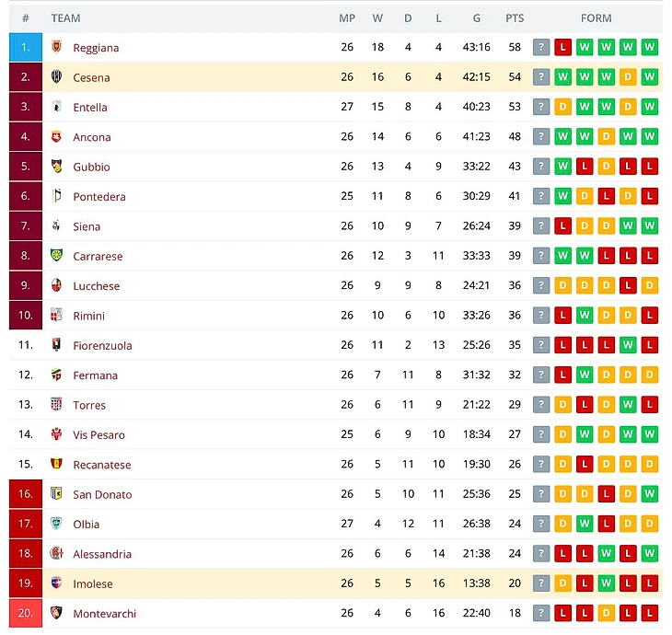672x635 pixels.
Task: Click rank 20 position badge for Montevarchi
Action: tap(26, 613)
